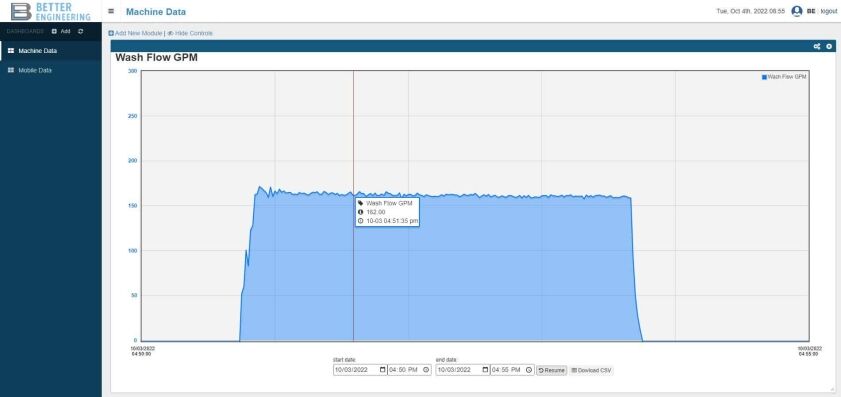841x397 pixels.
Task: Toggle the hamburger sidebar menu
Action: pyautogui.click(x=111, y=11)
